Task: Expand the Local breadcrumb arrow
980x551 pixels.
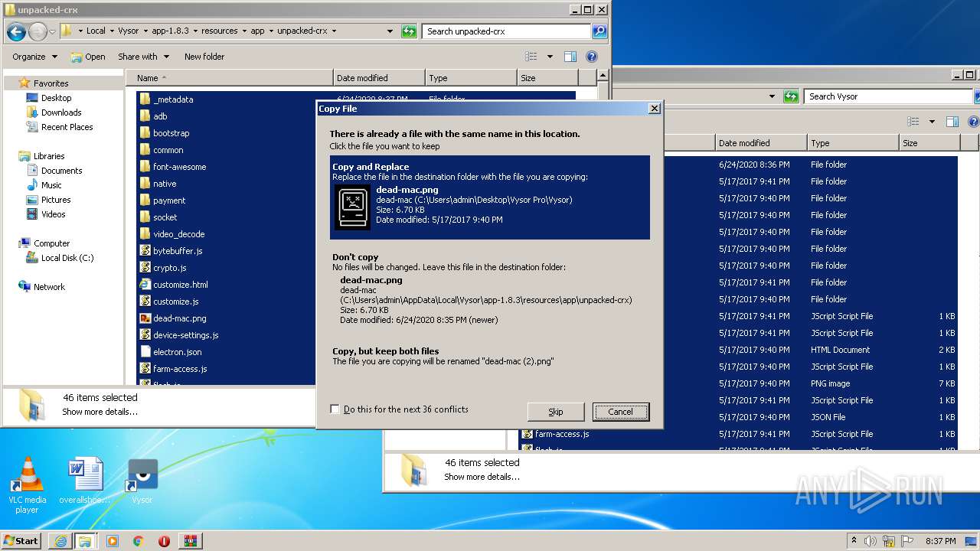Action: click(x=112, y=31)
